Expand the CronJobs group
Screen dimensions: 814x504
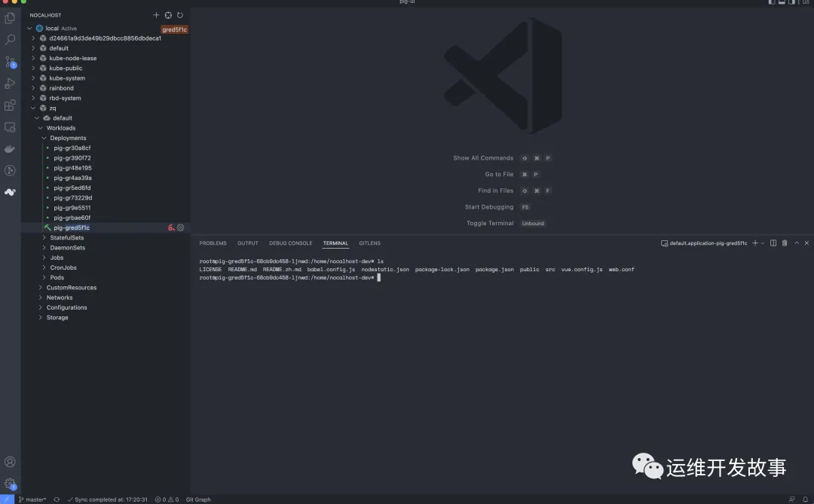(44, 268)
